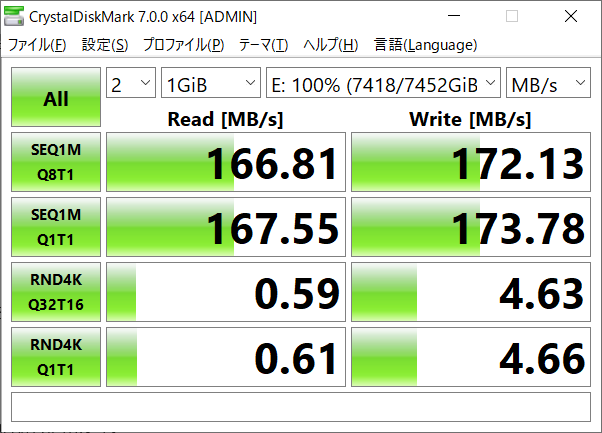Click the SEQ1M Q8T1 read value 166.81

[226, 162]
